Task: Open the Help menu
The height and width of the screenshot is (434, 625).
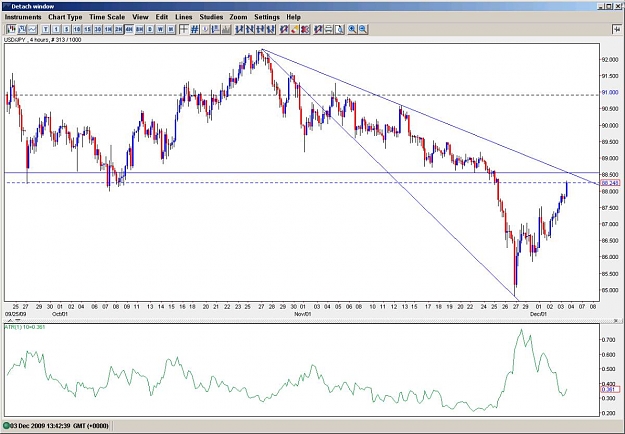Action: coord(293,17)
